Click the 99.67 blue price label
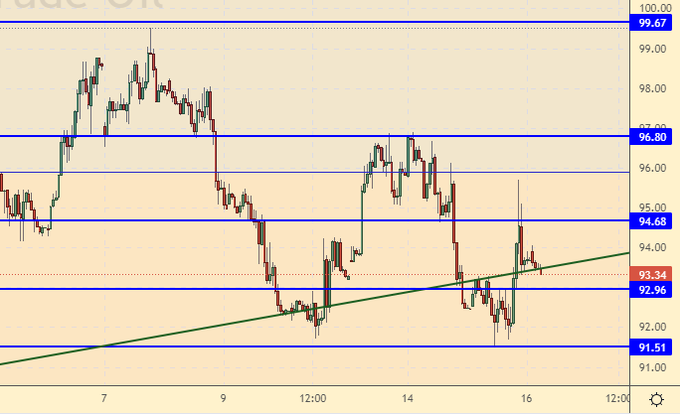 tap(654, 22)
